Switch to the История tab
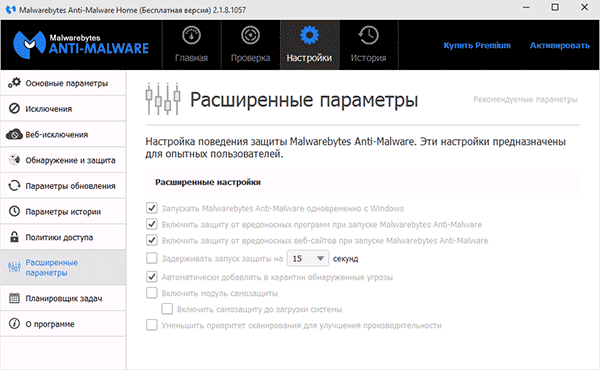 tap(368, 45)
